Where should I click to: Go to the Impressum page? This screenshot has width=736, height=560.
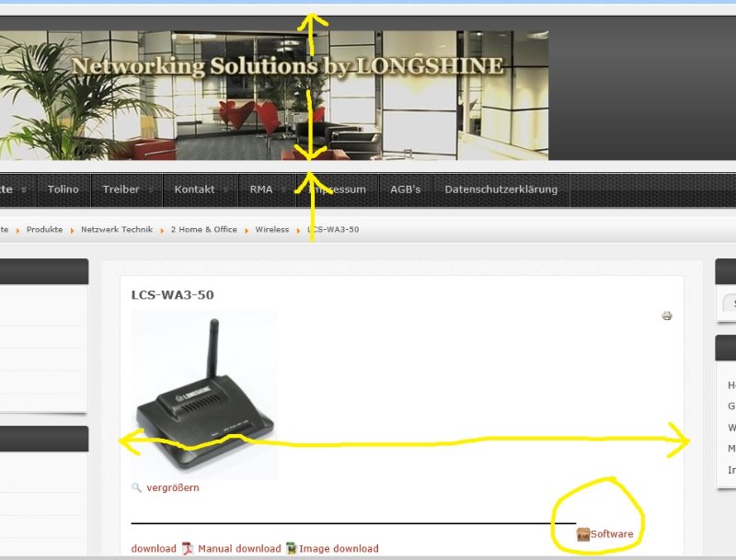(337, 189)
